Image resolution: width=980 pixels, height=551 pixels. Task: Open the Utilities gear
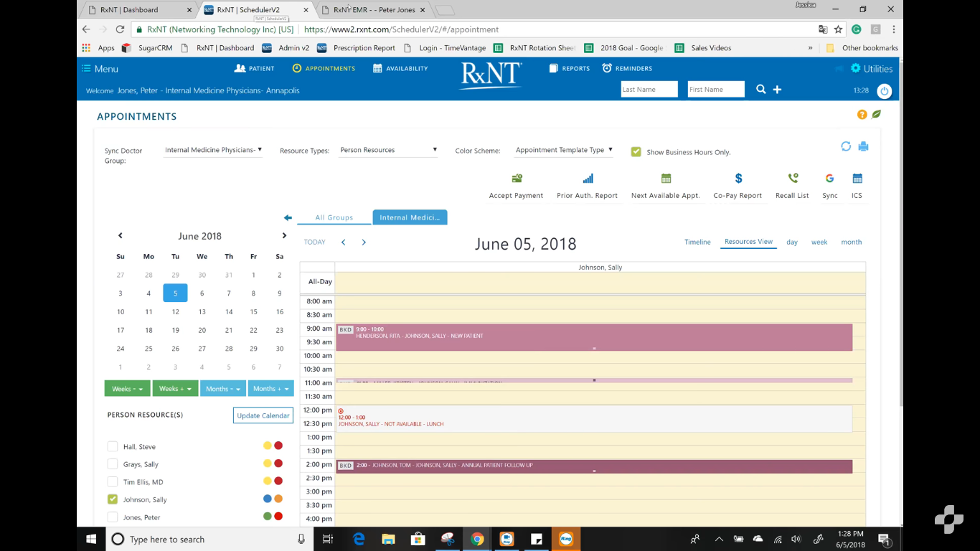click(x=855, y=68)
